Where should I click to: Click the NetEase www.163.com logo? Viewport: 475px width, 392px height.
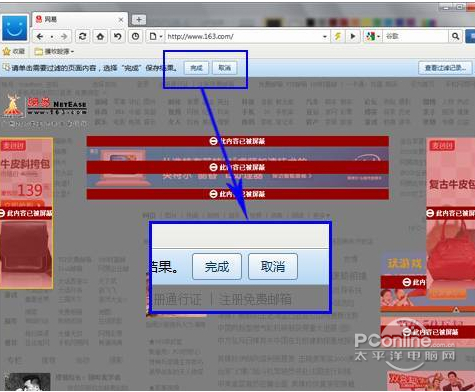45,107
